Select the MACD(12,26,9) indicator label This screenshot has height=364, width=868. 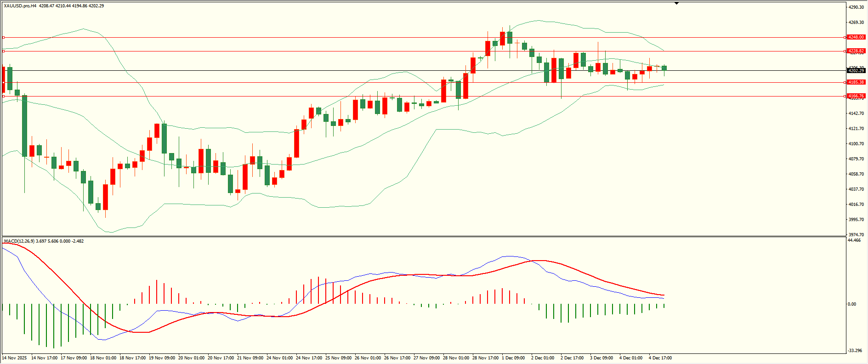(18, 241)
